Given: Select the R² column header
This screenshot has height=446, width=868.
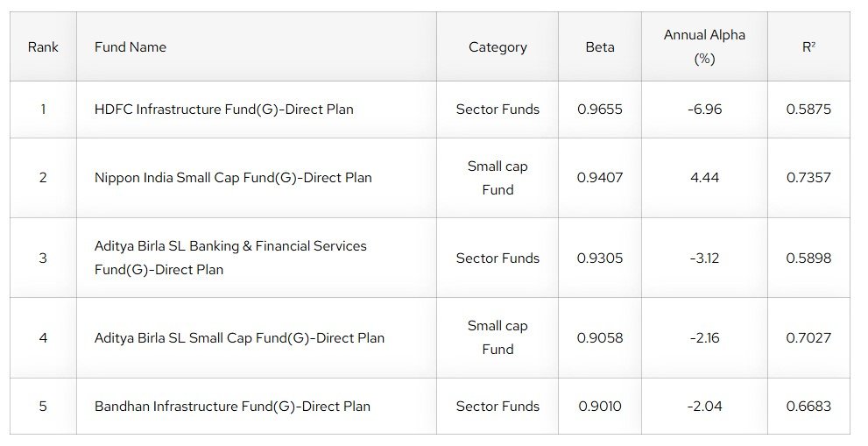Looking at the screenshot, I should [808, 47].
